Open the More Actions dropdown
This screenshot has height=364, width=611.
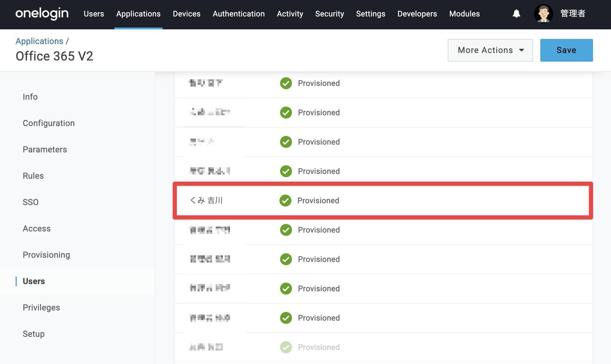click(x=490, y=50)
